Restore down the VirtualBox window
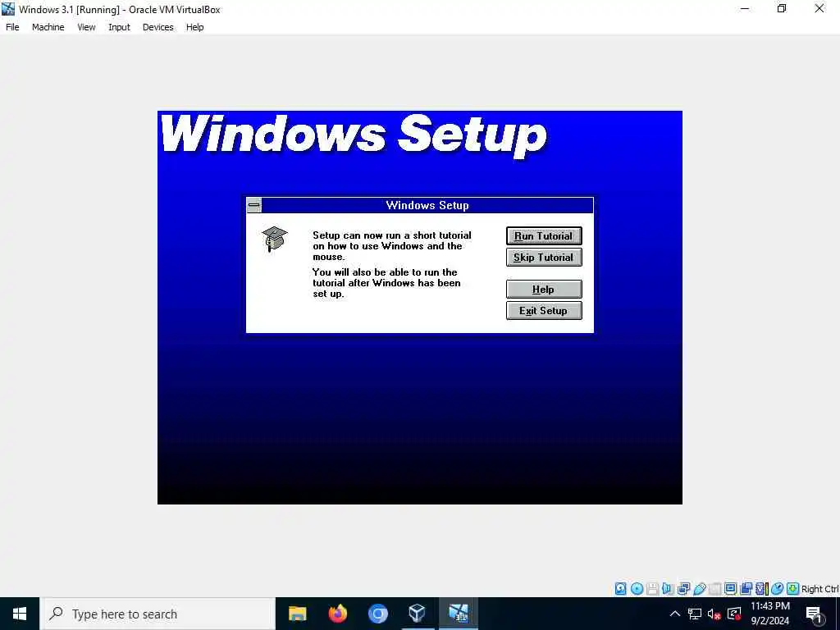Screen dimensions: 840x630 click(x=782, y=8)
